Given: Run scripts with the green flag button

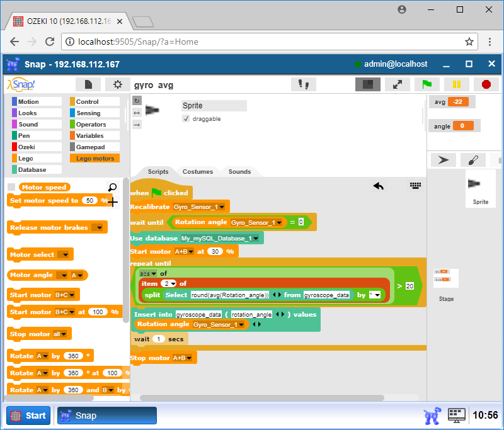Looking at the screenshot, I should (427, 84).
